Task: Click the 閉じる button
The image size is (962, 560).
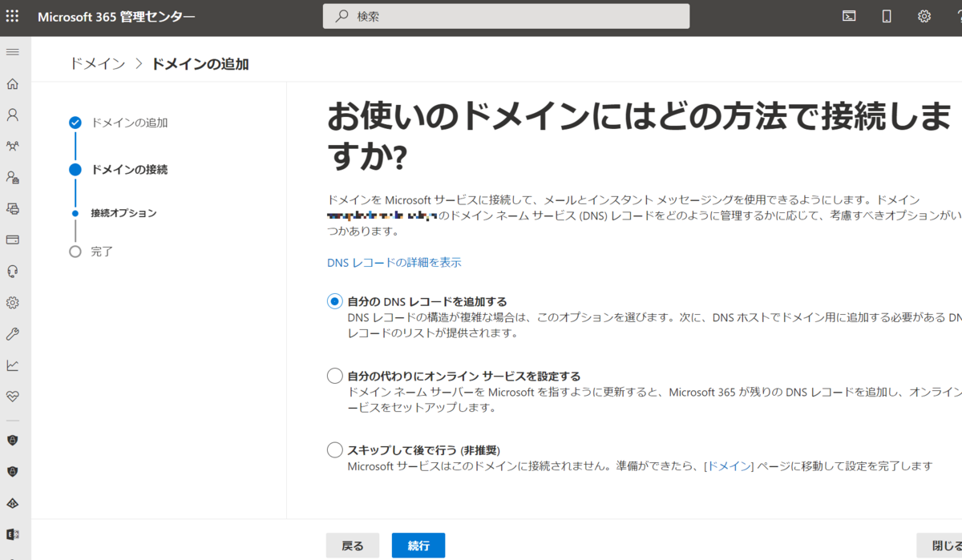Action: click(940, 546)
